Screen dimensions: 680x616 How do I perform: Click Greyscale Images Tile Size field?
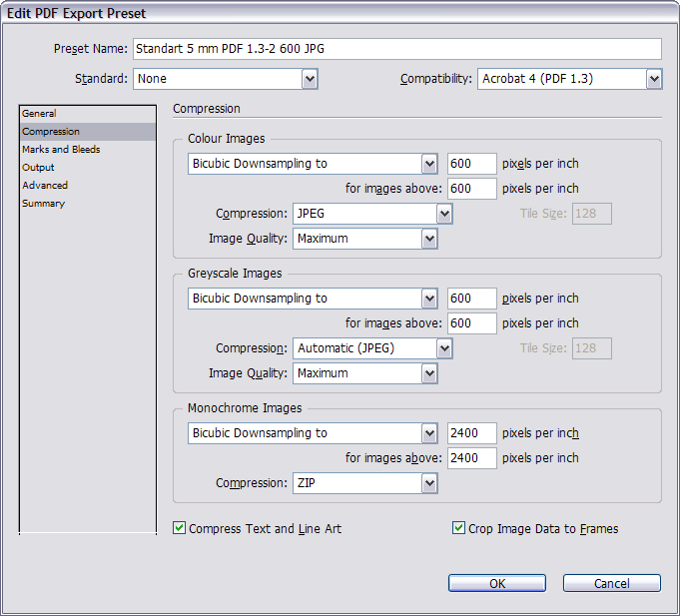(x=592, y=348)
